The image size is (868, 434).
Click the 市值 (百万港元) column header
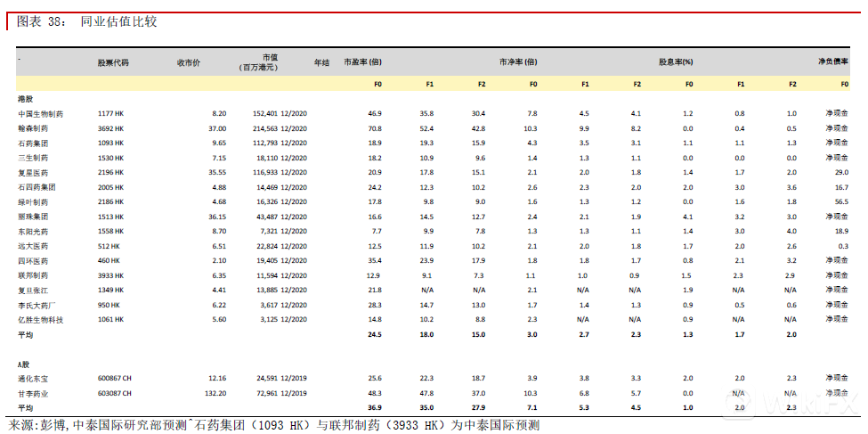(x=258, y=62)
